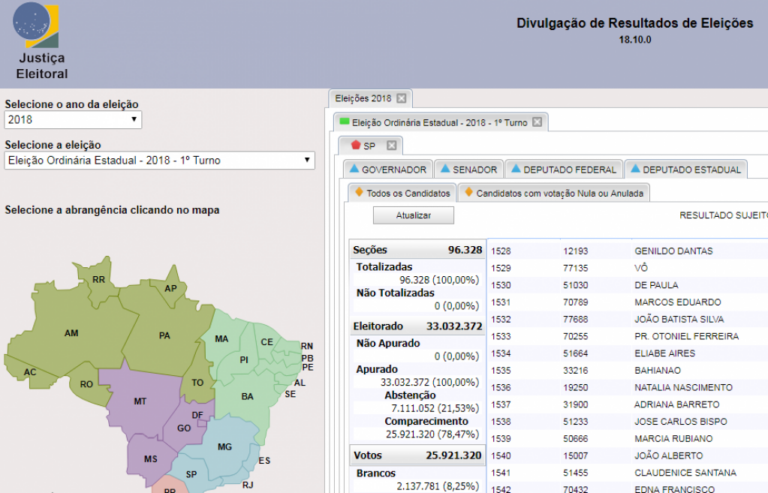
Task: Click the Atualizar button
Action: (x=413, y=215)
